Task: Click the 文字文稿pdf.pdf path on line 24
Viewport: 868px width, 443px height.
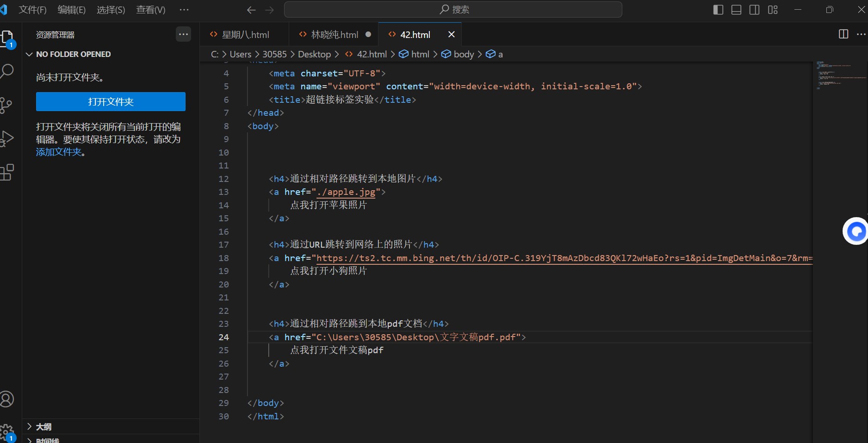Action: coord(477,337)
